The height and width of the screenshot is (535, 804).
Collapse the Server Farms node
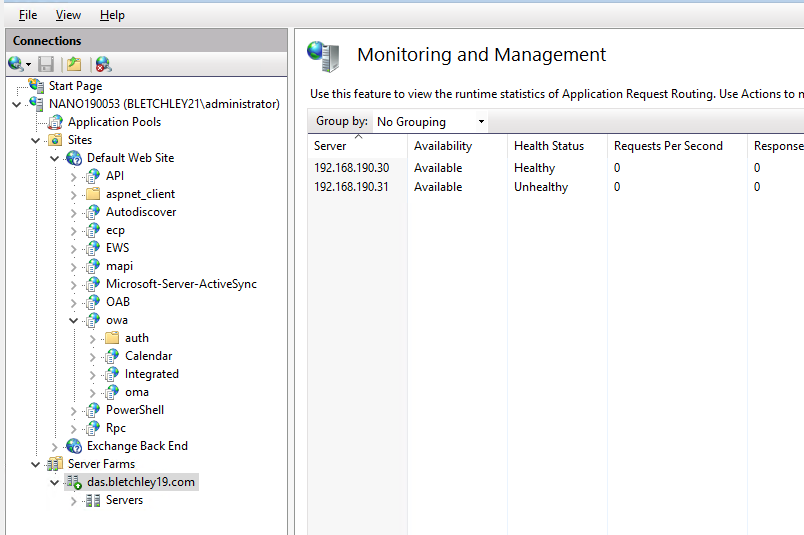[x=35, y=465]
